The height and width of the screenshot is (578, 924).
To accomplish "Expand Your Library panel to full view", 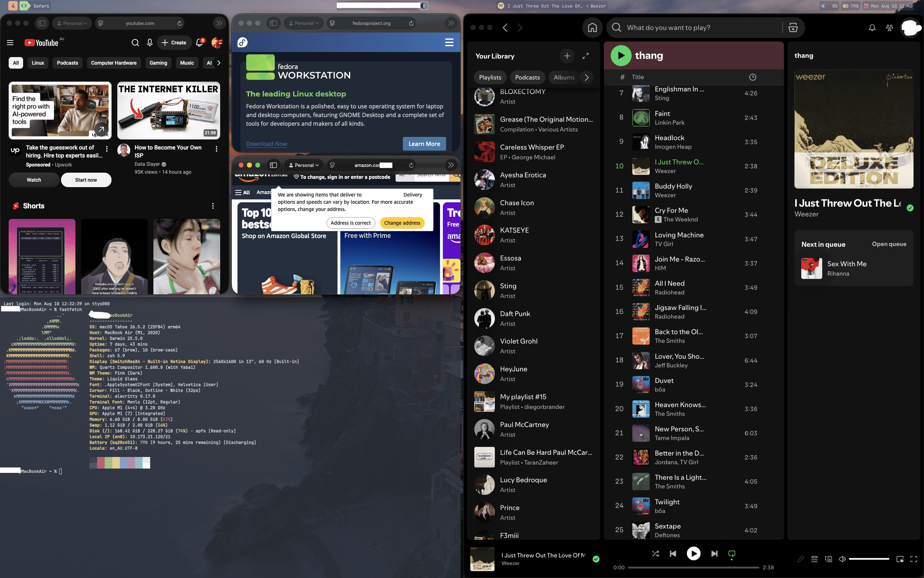I will pyautogui.click(x=586, y=56).
